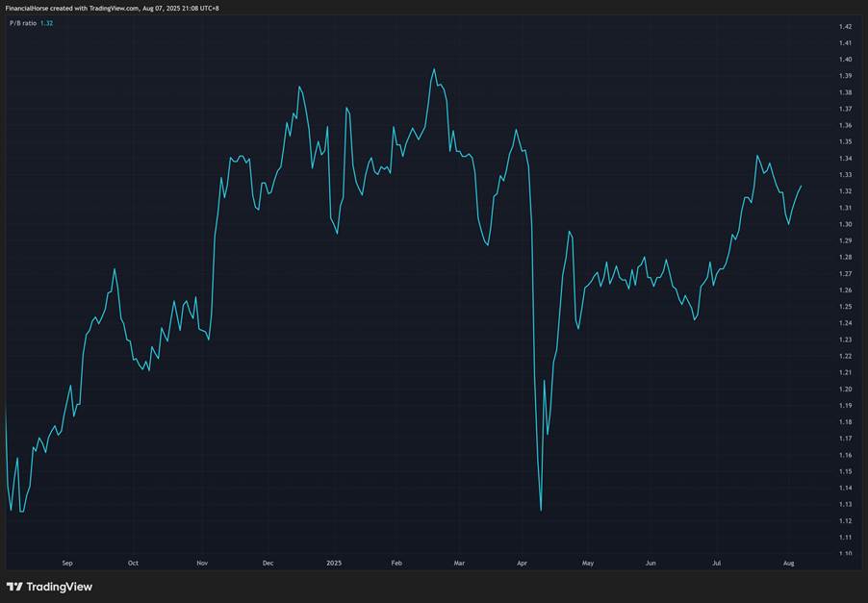Jump to Dec on the time axis
868x603 pixels.
268,563
